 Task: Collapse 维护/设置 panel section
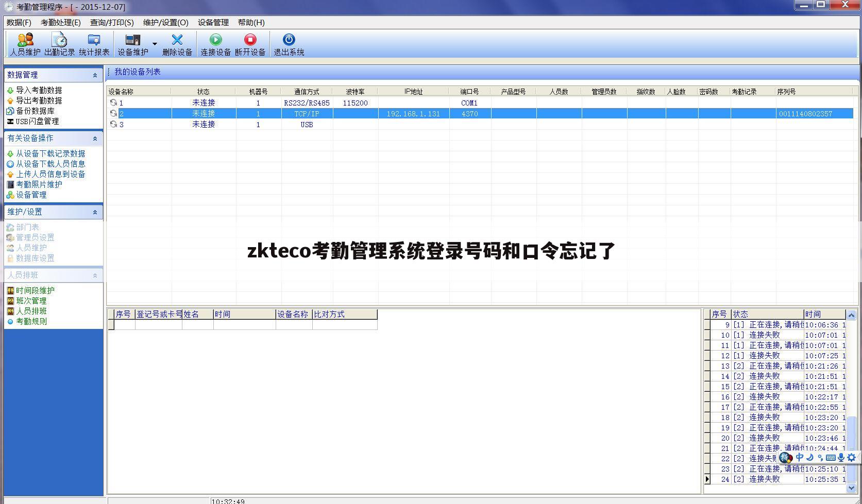(95, 212)
